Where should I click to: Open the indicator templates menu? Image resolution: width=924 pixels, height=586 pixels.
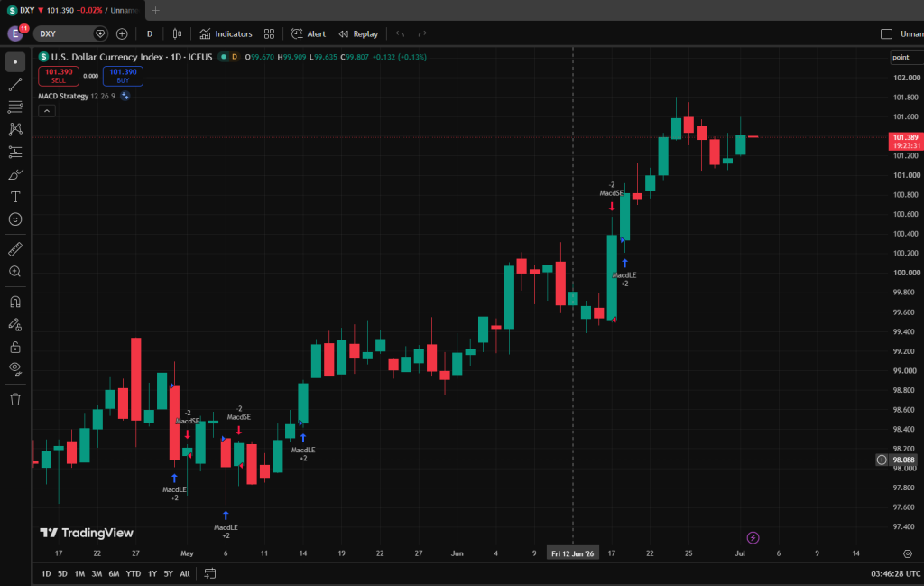tap(269, 34)
